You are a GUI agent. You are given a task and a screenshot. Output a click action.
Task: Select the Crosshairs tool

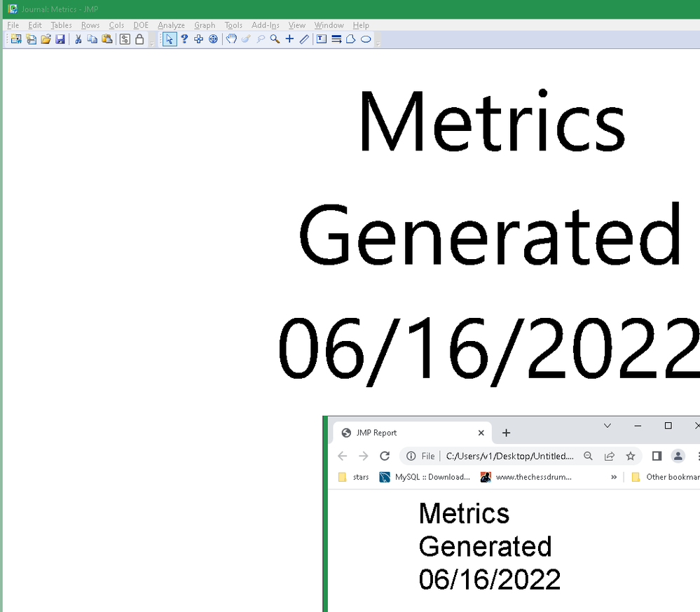pyautogui.click(x=289, y=39)
